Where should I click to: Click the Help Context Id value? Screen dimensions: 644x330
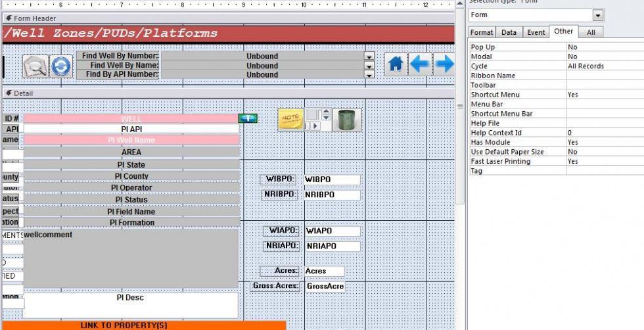click(x=605, y=133)
